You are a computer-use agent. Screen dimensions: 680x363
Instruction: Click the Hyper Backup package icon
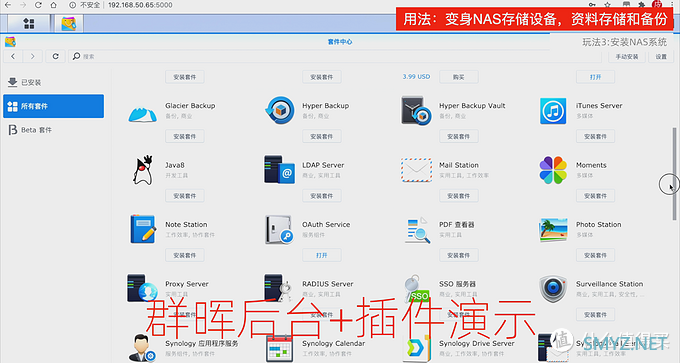280,111
